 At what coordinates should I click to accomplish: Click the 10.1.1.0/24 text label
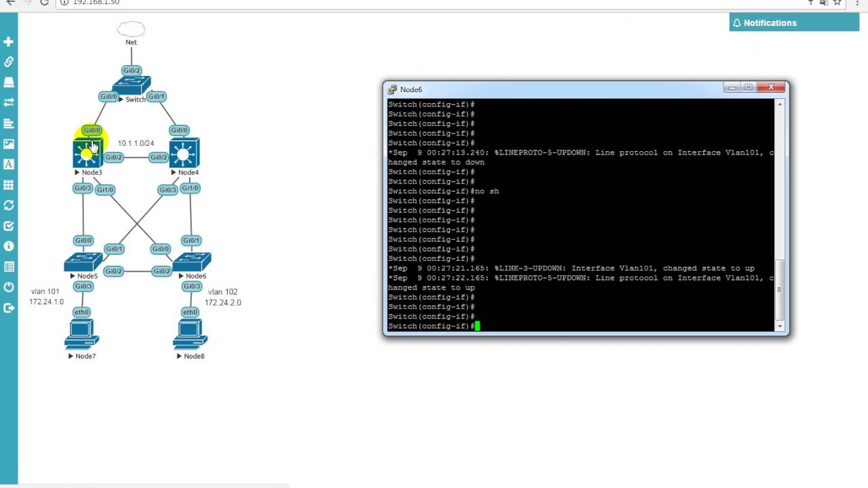point(136,143)
